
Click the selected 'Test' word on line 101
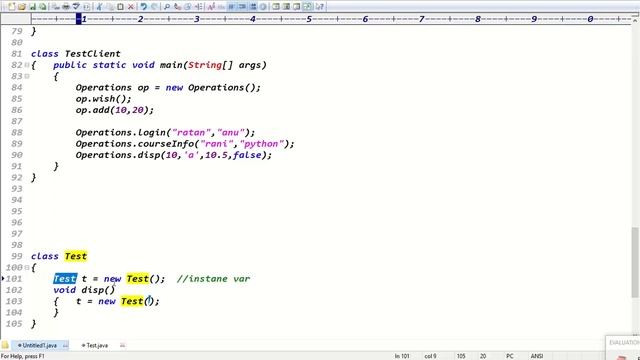tap(64, 279)
